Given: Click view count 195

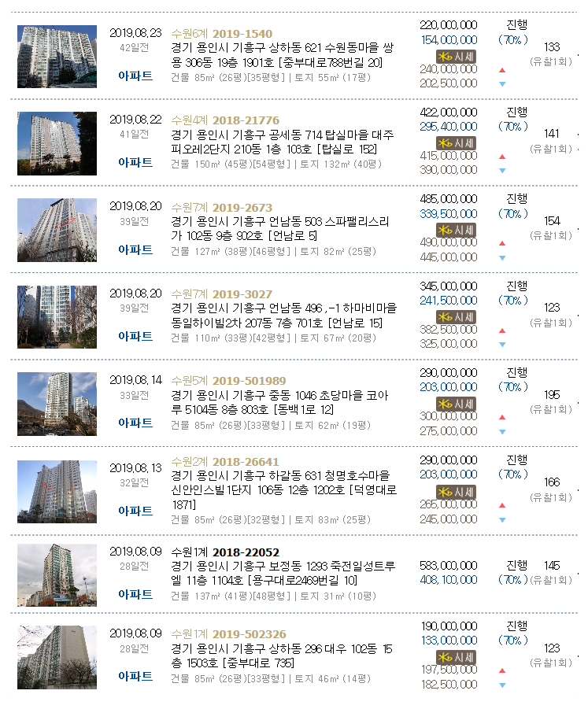Looking at the screenshot, I should pyautogui.click(x=552, y=395).
